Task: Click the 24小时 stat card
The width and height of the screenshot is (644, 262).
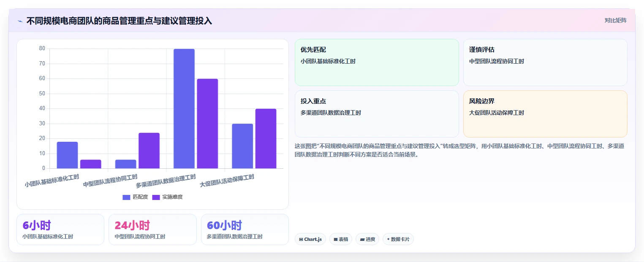Action: (152, 230)
